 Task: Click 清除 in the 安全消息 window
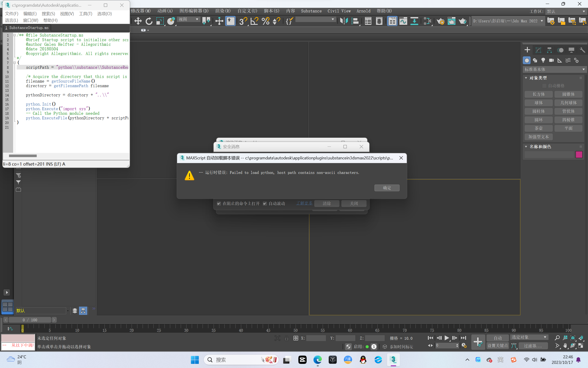click(x=327, y=204)
